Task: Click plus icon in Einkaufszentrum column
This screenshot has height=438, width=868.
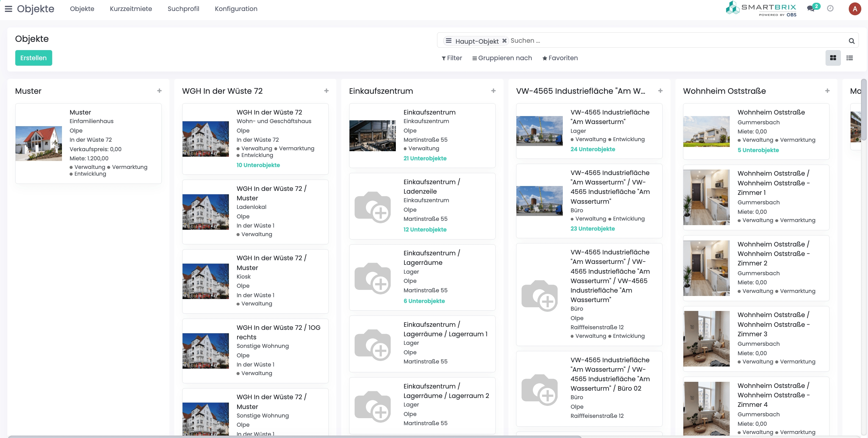Action: (x=493, y=91)
